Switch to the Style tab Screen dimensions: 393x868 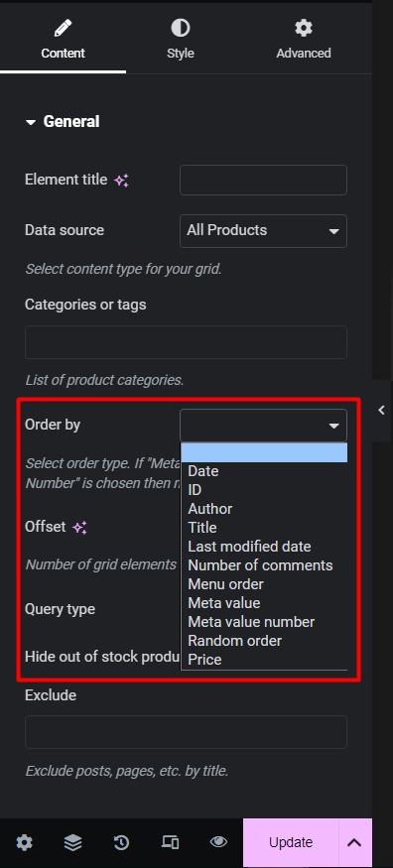click(x=181, y=39)
